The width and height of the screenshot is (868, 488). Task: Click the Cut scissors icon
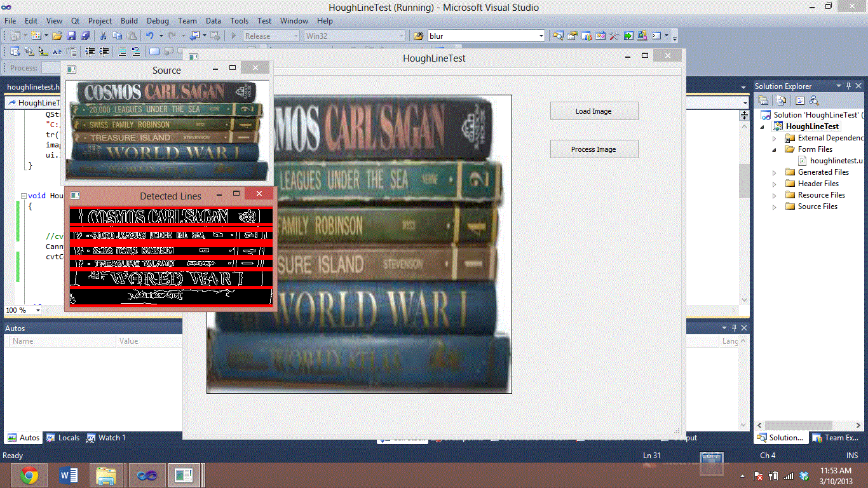103,36
